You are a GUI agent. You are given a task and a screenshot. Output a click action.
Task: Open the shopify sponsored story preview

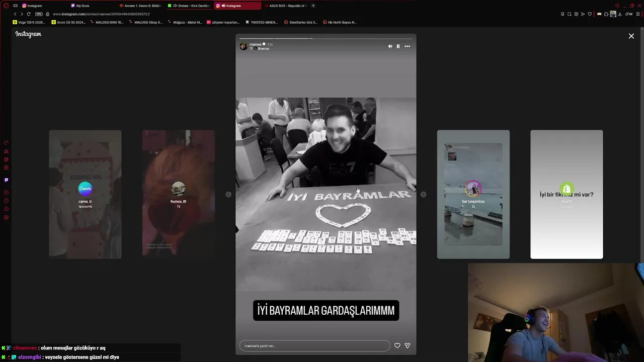[567, 195]
